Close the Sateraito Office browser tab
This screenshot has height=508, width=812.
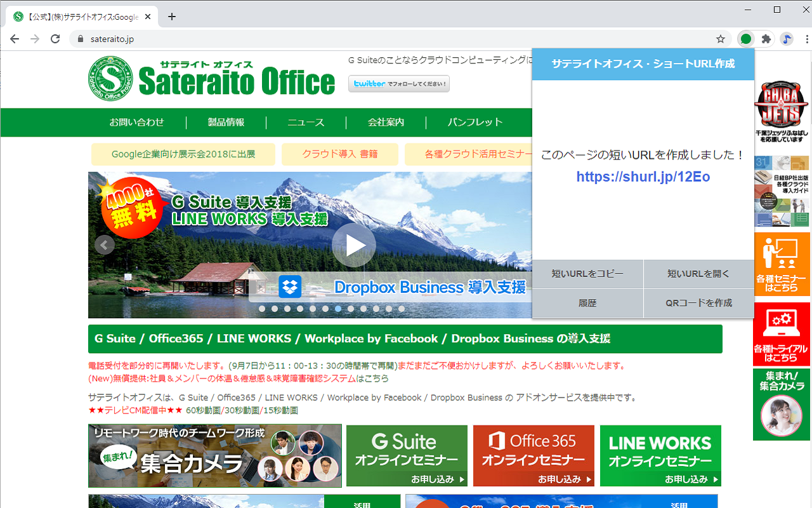point(148,17)
